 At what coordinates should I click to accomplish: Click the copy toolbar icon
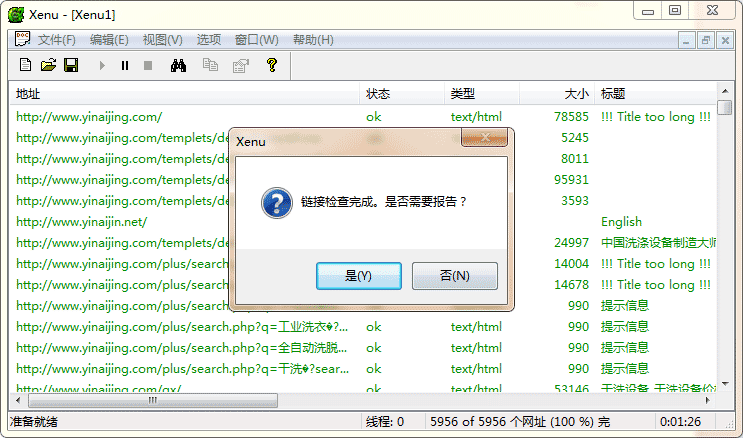coord(210,65)
